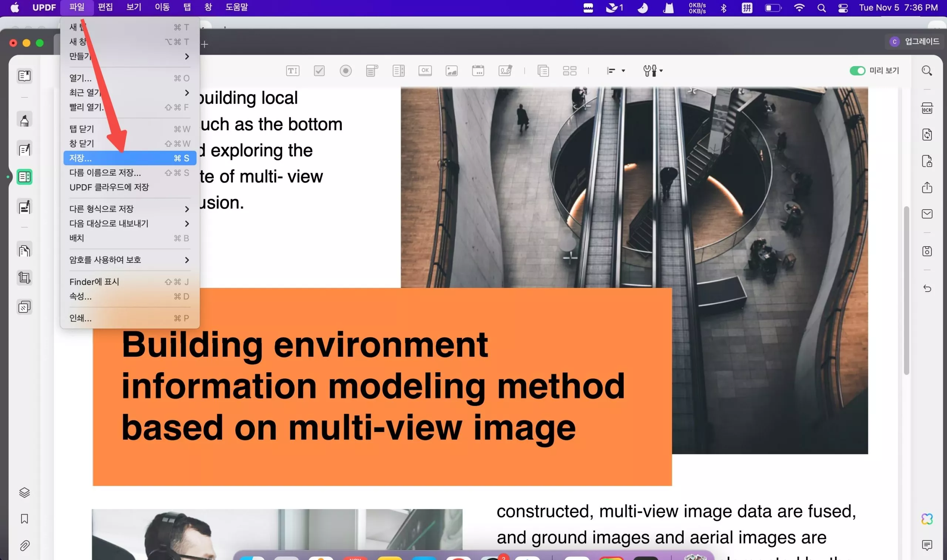Click the protect document lock icon

(x=927, y=161)
